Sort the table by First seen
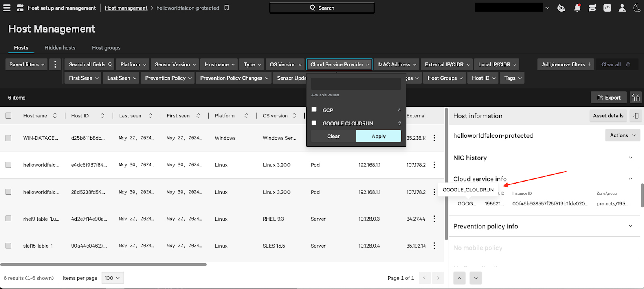The width and height of the screenshot is (644, 289). pos(198,116)
